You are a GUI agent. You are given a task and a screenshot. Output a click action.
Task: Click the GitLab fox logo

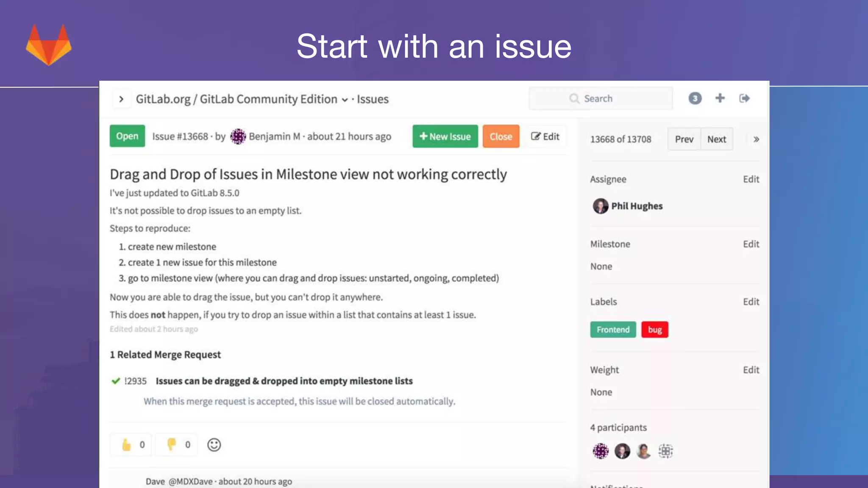click(49, 44)
